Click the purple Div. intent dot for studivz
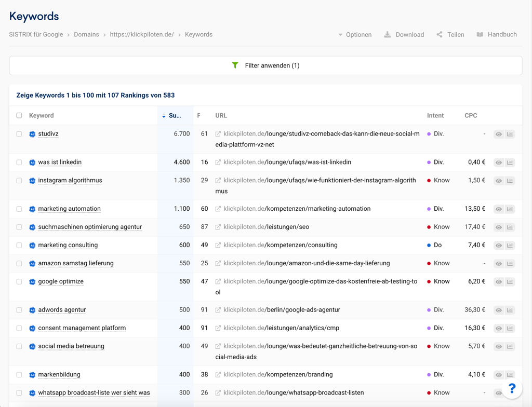The image size is (532, 407). point(429,134)
